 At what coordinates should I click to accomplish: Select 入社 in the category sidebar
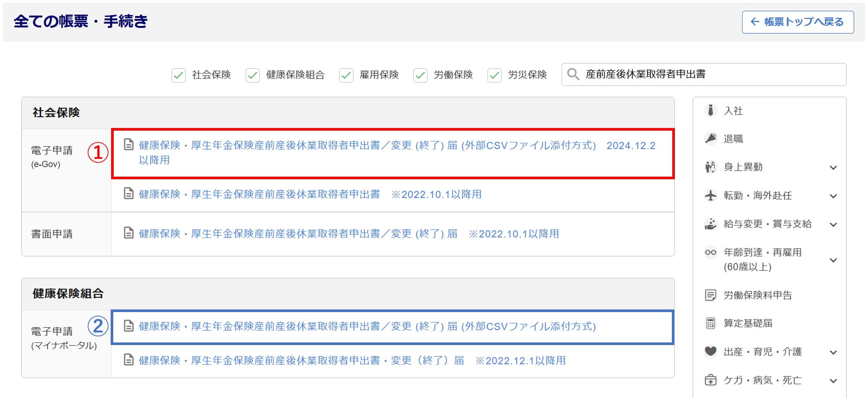tap(733, 111)
